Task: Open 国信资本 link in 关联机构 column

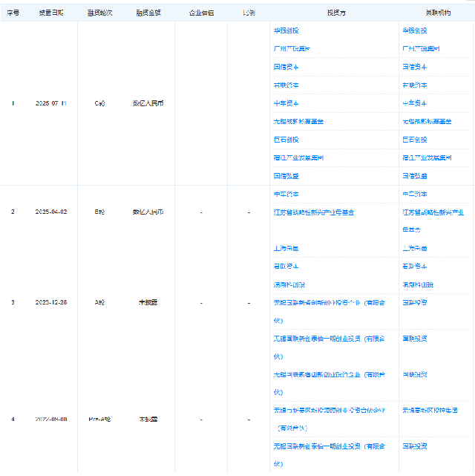Action: 415,67
